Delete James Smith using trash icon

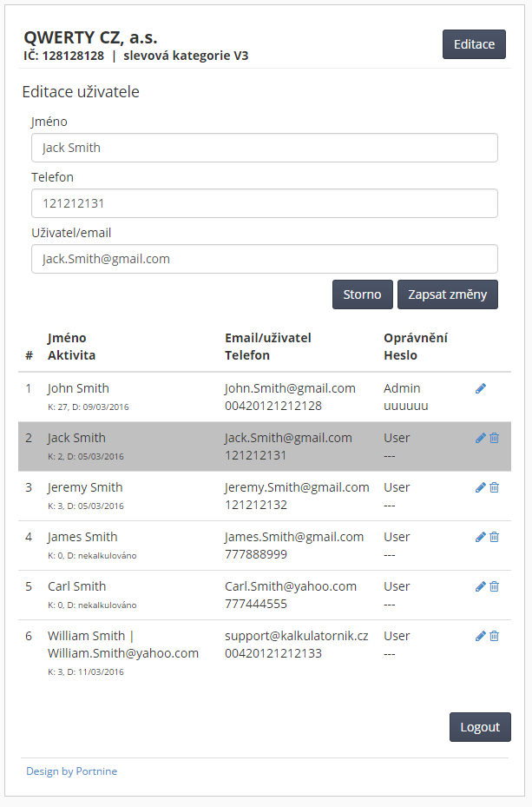[495, 537]
